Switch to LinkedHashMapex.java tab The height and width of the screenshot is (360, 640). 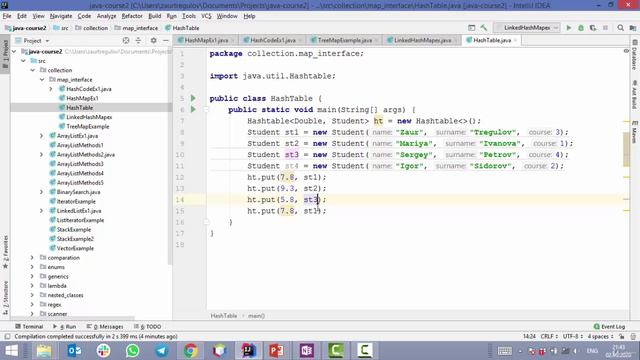tap(422, 40)
